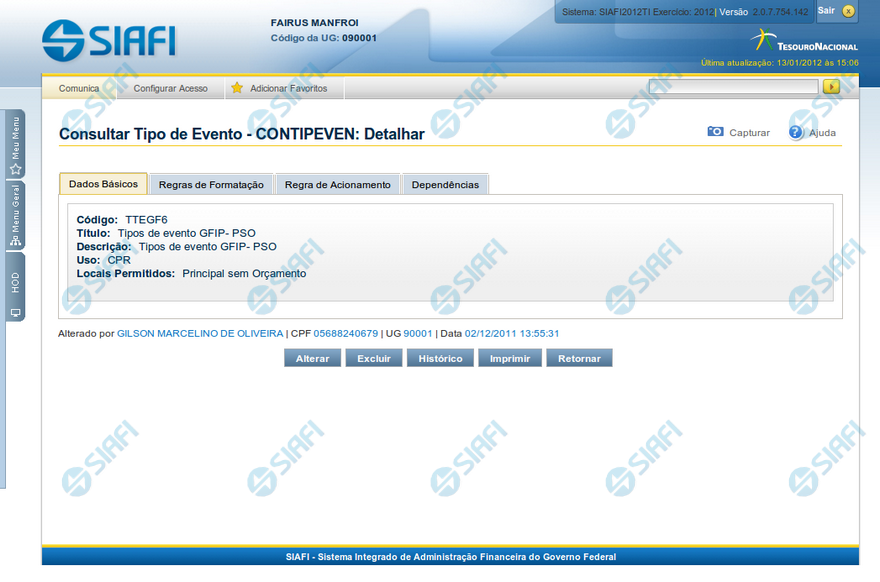Click the Capturar camera icon
The image size is (880, 582).
[715, 132]
